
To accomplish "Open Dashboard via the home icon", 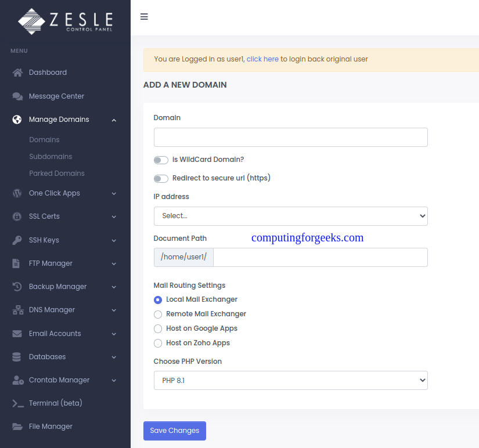I will tap(17, 73).
